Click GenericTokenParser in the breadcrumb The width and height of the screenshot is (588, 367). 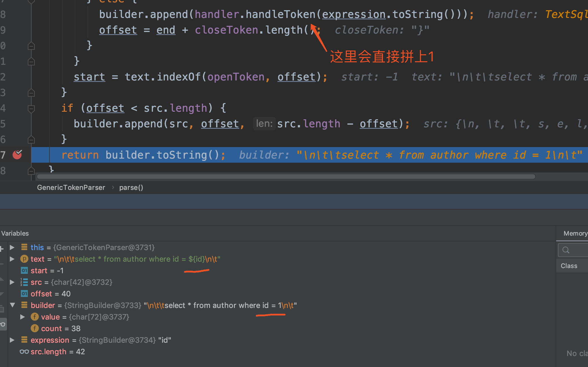point(71,188)
